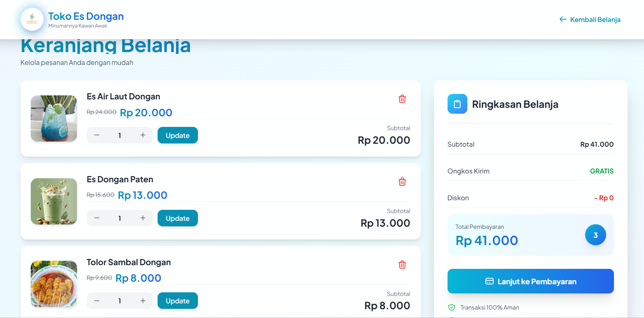The height and width of the screenshot is (318, 644).
Task: Proceed with Lanjut ke Pembayaran
Action: tap(530, 281)
